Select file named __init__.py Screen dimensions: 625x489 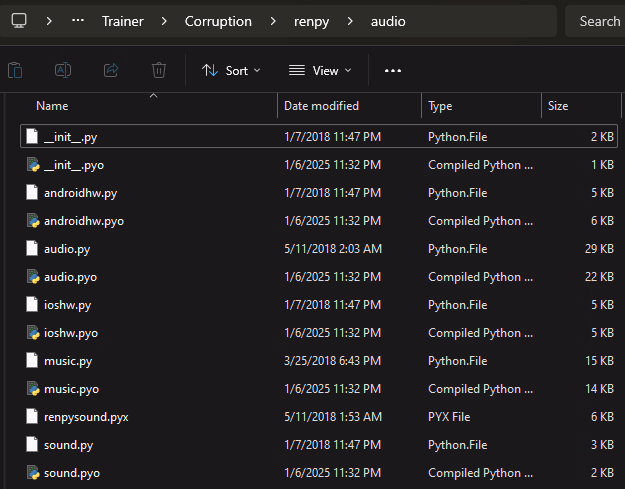click(71, 137)
